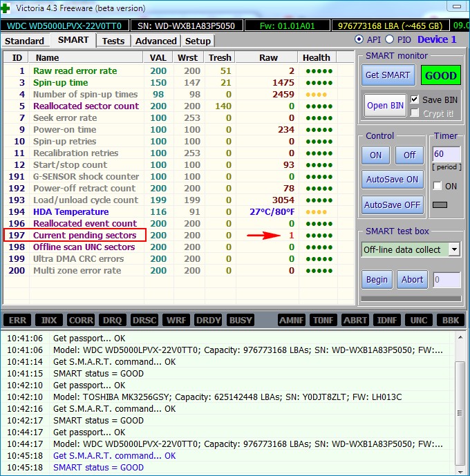Select the API radio button

pyautogui.click(x=359, y=39)
